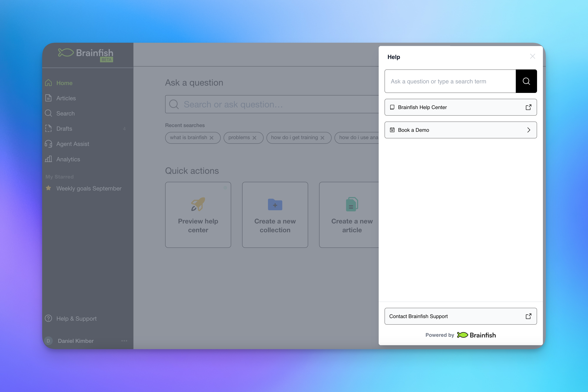Close the Help panel with X
588x392 pixels.
[532, 56]
